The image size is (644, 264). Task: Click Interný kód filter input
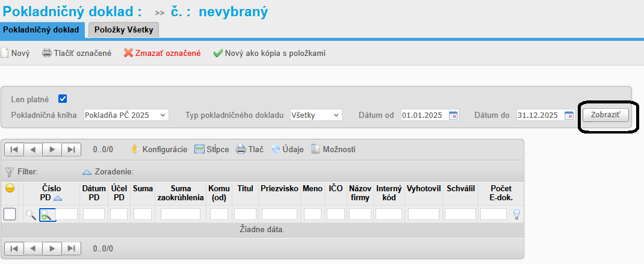(389, 214)
